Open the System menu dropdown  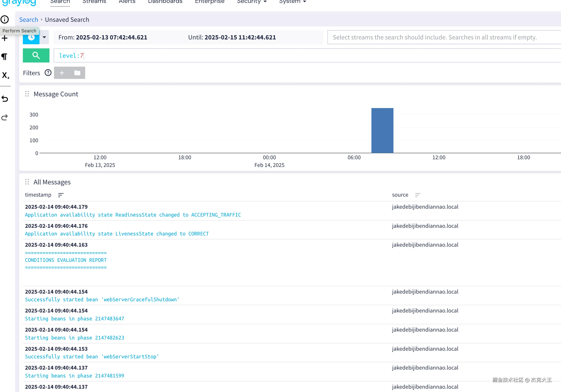point(292,2)
